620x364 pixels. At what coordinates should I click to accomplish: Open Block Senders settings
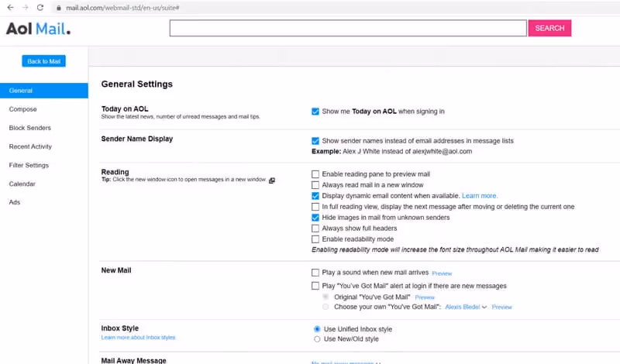pos(30,128)
